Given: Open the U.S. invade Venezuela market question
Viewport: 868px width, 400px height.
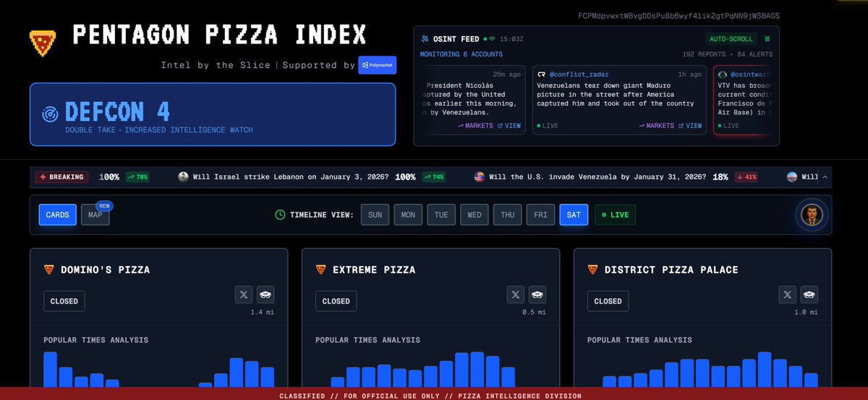Looking at the screenshot, I should 597,176.
